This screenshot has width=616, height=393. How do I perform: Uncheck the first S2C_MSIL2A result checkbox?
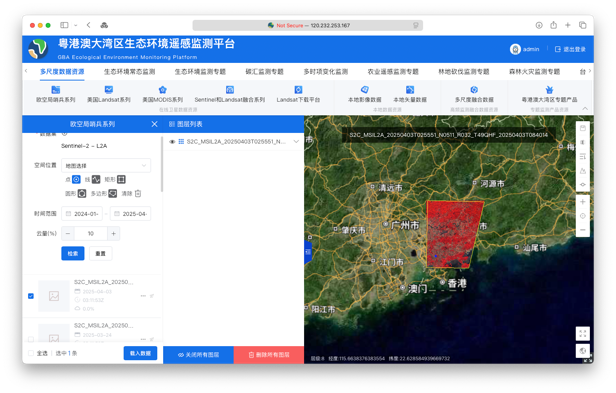(x=31, y=296)
